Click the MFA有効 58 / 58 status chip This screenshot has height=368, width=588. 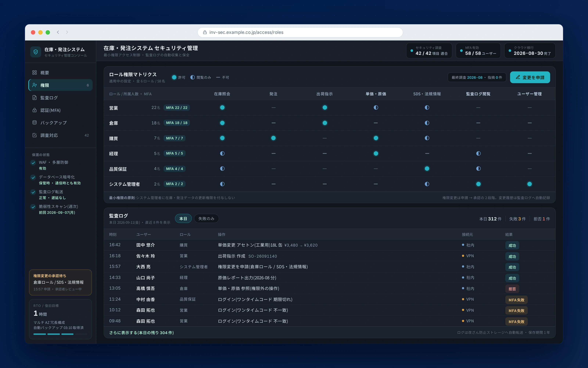coord(478,51)
